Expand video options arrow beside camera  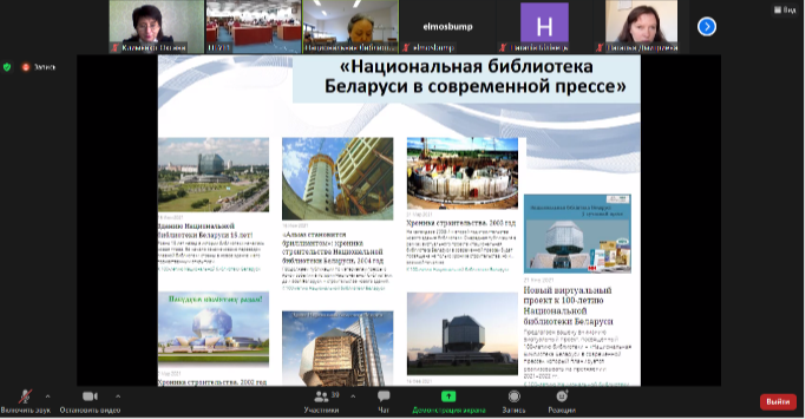119,393
